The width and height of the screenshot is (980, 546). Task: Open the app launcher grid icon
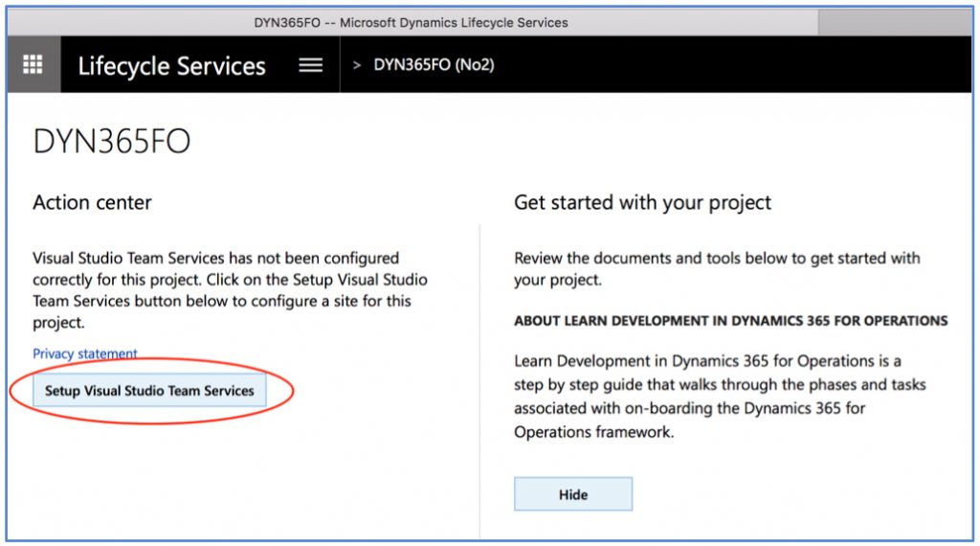click(33, 64)
